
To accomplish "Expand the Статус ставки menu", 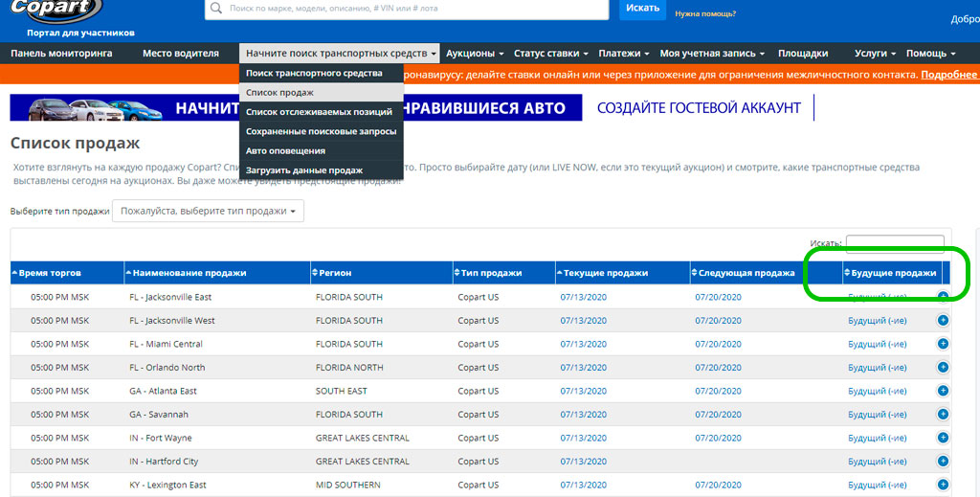I will click(550, 53).
